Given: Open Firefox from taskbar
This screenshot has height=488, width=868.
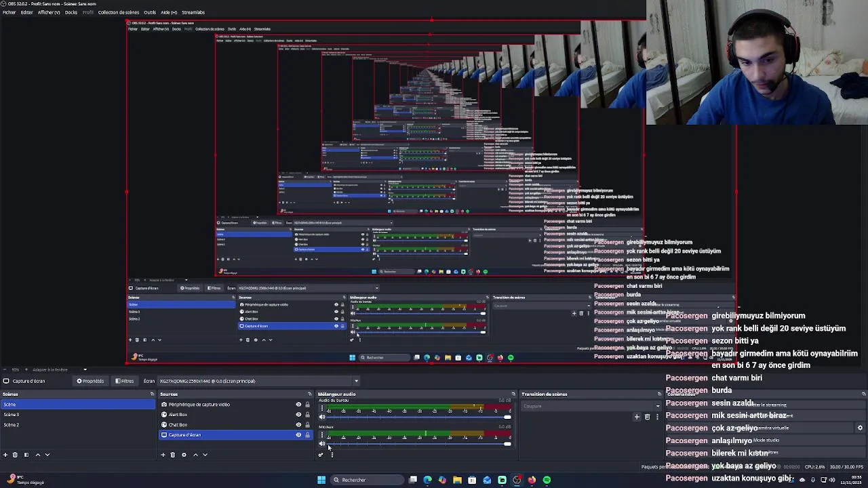Looking at the screenshot, I should point(532,480).
